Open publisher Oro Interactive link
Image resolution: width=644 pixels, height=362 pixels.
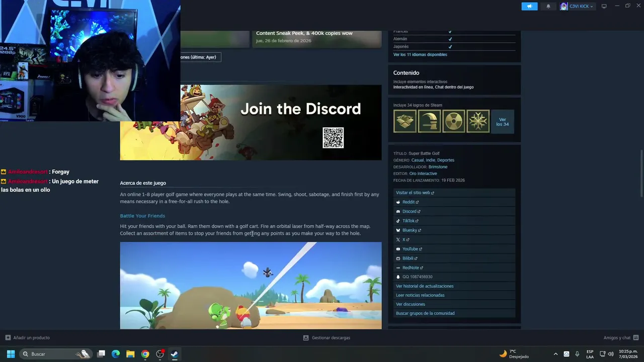tap(423, 173)
